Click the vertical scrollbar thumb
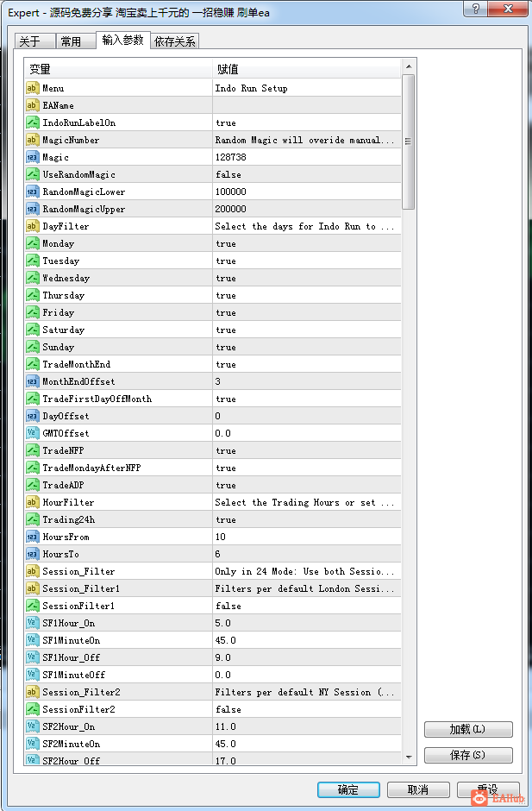Image resolution: width=532 pixels, height=811 pixels. (409, 141)
